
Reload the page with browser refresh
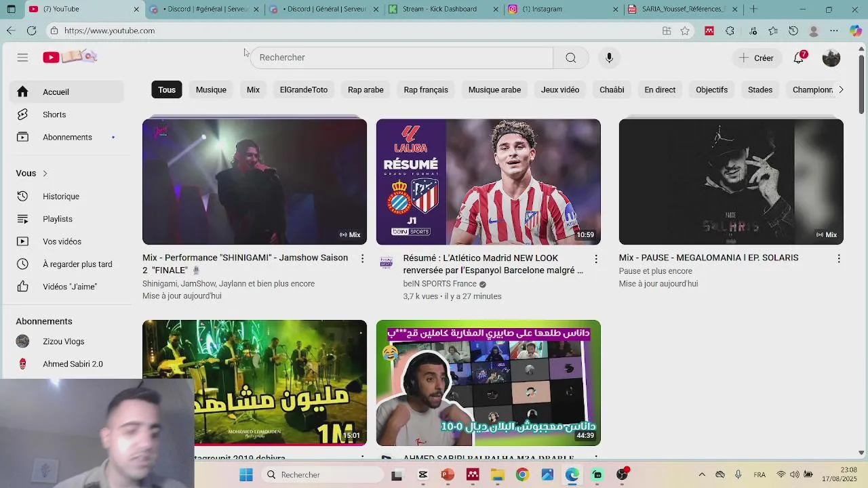pos(31,30)
